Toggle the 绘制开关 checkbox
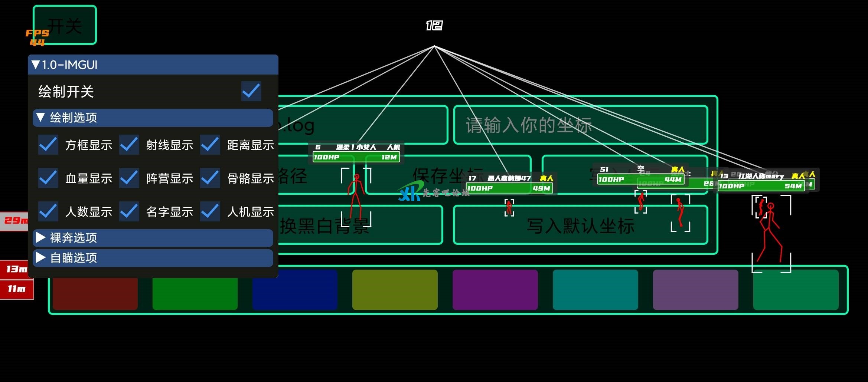868x382 pixels. click(251, 91)
